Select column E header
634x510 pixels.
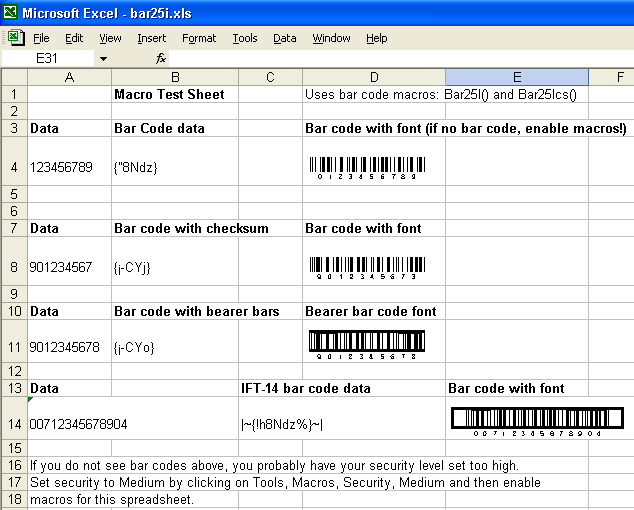pyautogui.click(x=517, y=77)
